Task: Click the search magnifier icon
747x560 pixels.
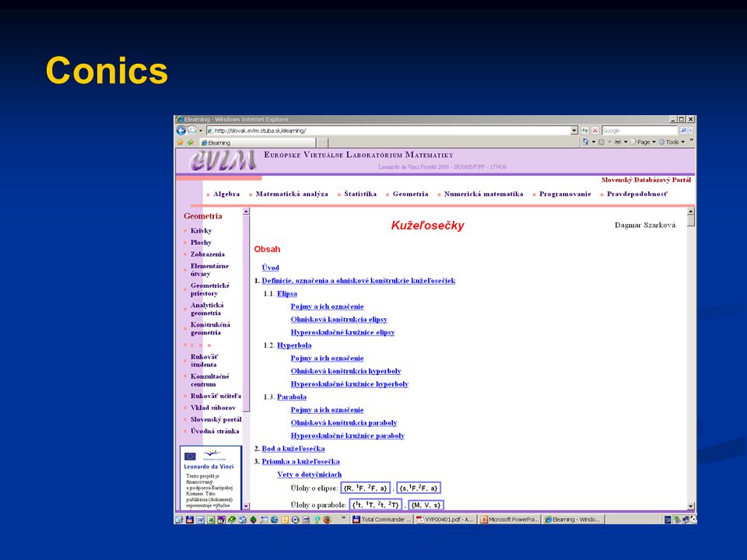Action: [683, 131]
